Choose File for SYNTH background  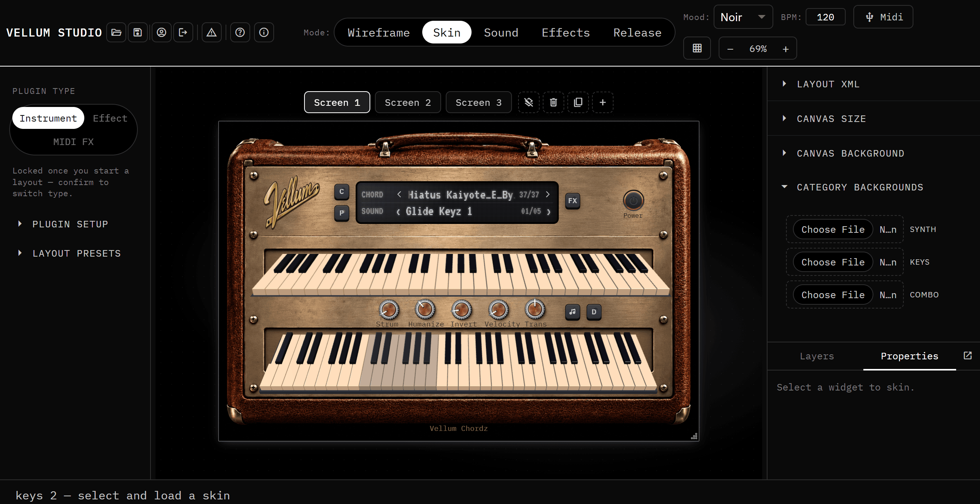click(x=833, y=230)
